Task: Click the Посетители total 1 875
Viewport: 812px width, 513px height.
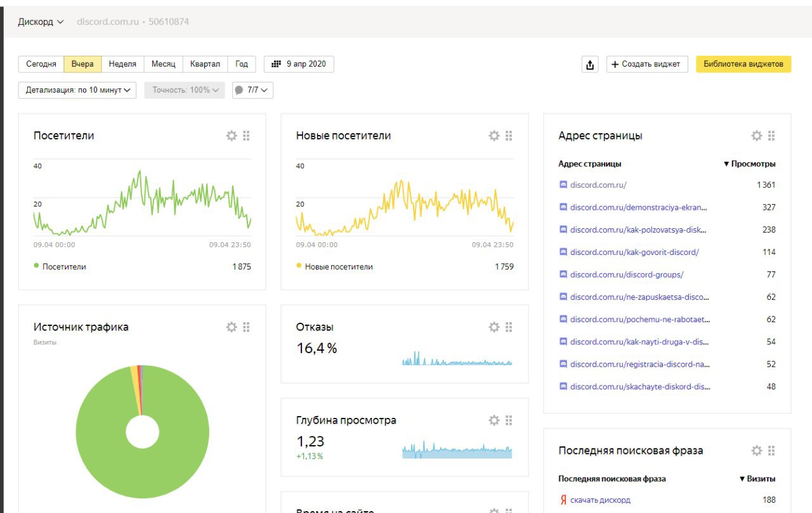Action: [242, 267]
